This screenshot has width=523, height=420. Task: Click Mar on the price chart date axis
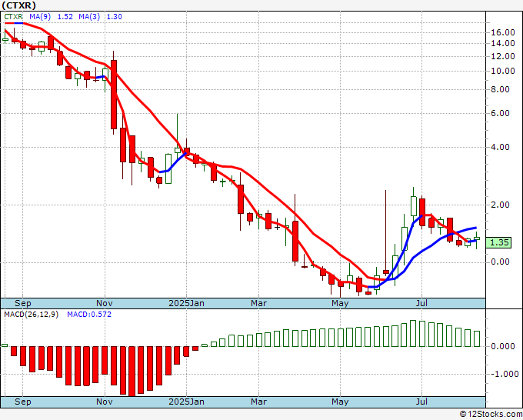[x=259, y=303]
